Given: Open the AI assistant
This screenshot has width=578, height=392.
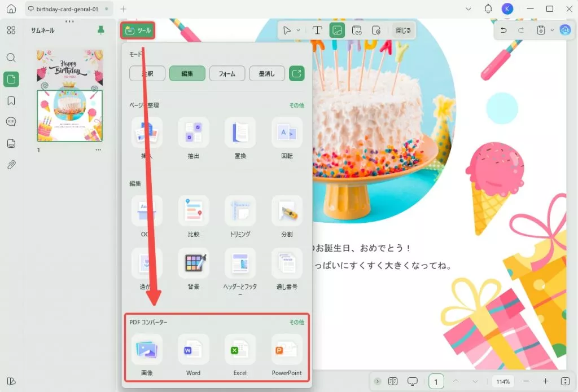Looking at the screenshot, I should tap(564, 30).
